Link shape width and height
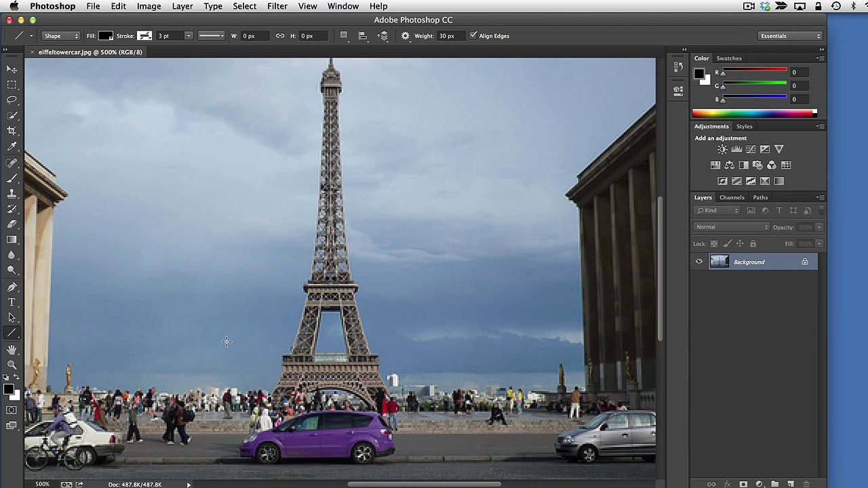The width and height of the screenshot is (868, 488). [280, 36]
